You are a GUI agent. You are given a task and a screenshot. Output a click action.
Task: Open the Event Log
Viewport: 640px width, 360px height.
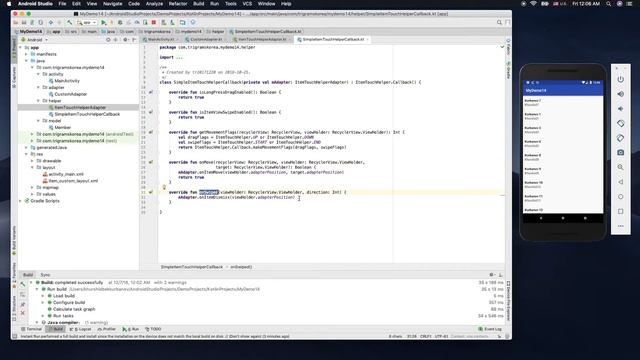click(490, 329)
